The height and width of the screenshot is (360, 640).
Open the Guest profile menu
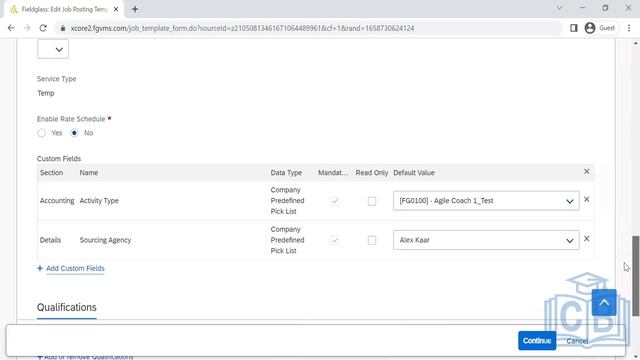[x=600, y=28]
